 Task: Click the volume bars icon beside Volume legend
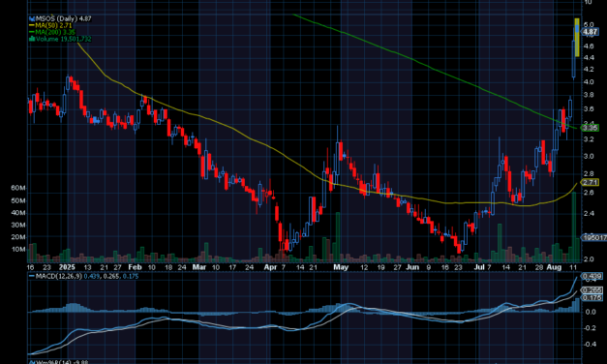point(32,39)
